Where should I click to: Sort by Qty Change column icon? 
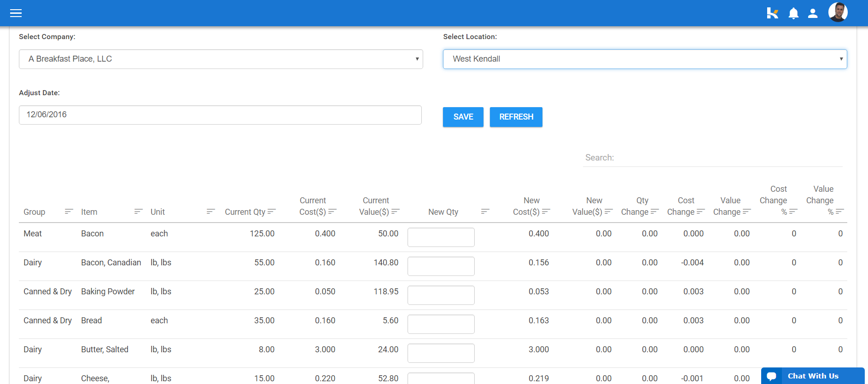(x=655, y=212)
